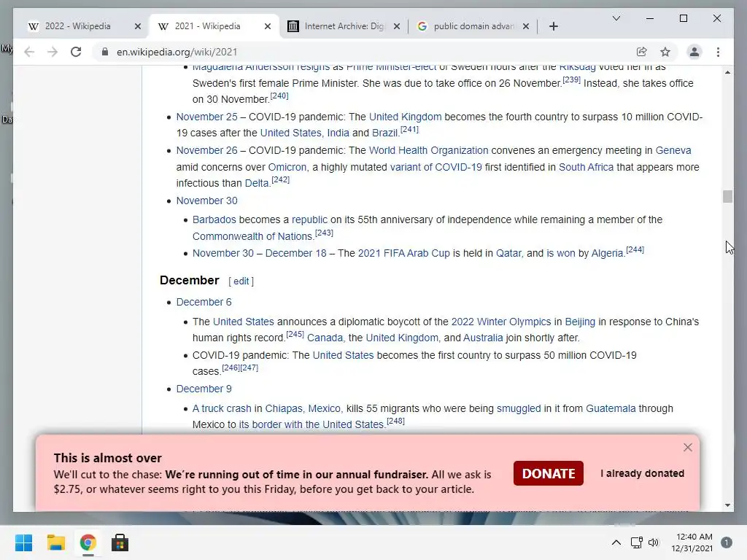Open Microsoft Store from taskbar
Screen dimensions: 747x560
tap(120, 542)
